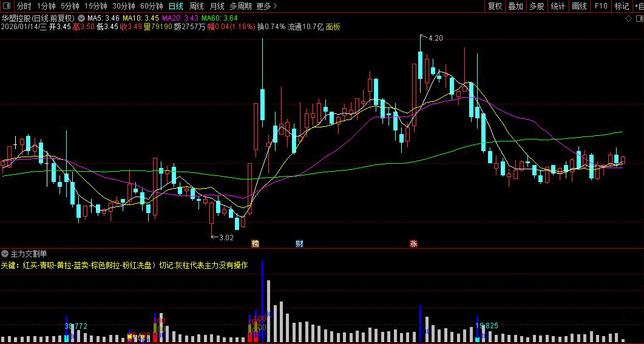Click the 标记 mark button
Screen dimensions: 644x344
622,6
